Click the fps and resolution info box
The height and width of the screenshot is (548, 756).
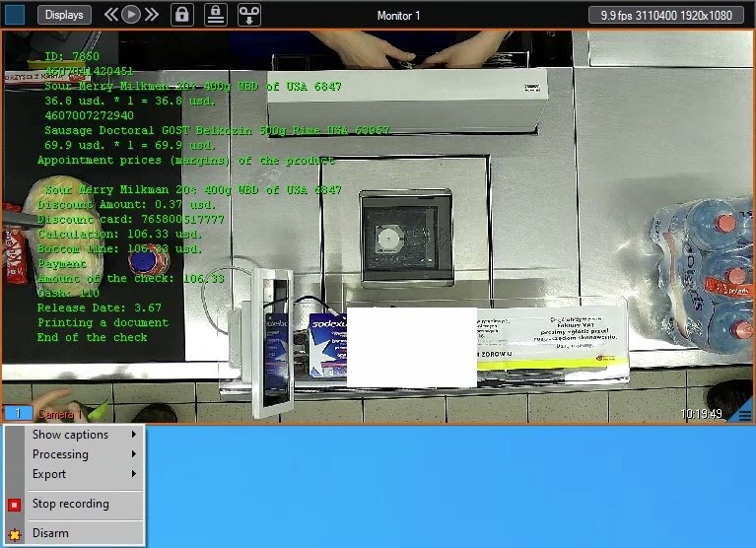tap(667, 15)
